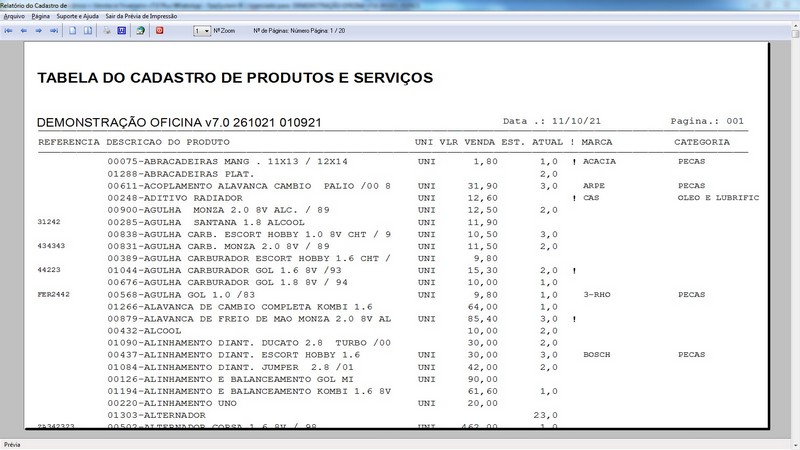Click row '00389-AGULHA CARBURADOR ESCORT HOBBY 1.6'
The width and height of the screenshot is (800, 450).
[249, 258]
